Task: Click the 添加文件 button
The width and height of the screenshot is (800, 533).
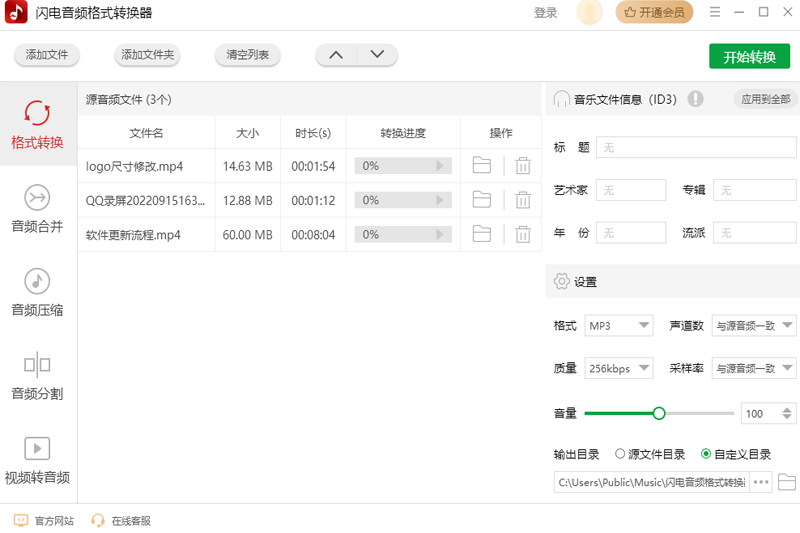Action: click(46, 55)
